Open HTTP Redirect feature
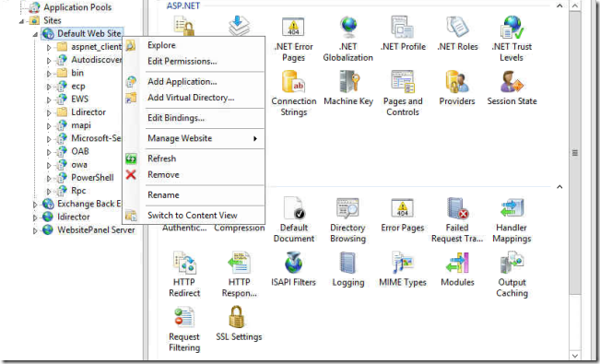This screenshot has width=600, height=364. (184, 275)
